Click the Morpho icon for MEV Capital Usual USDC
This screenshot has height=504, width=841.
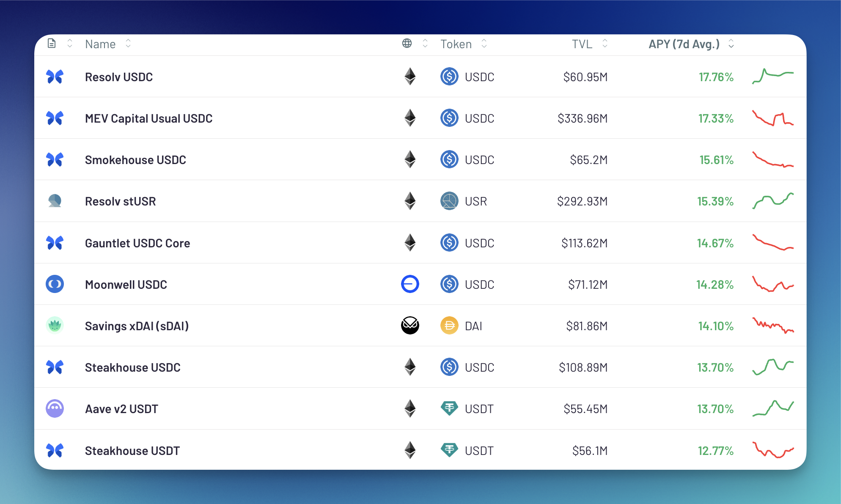55,118
